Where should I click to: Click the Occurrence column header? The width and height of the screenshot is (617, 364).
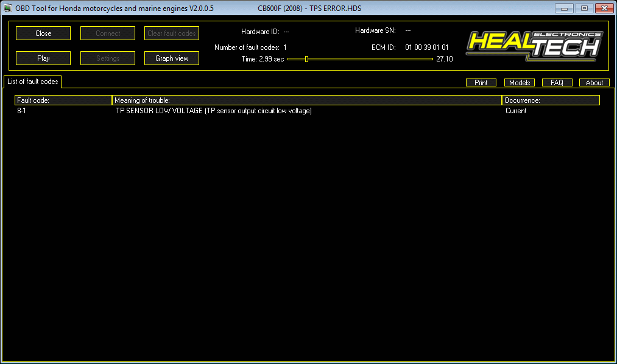coord(551,100)
